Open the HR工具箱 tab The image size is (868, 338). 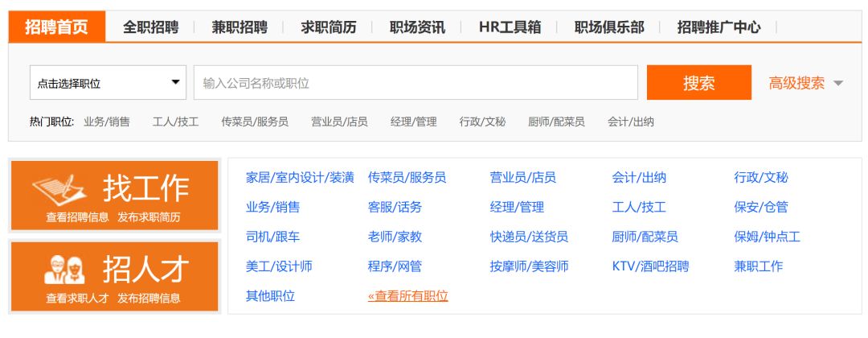(x=510, y=27)
